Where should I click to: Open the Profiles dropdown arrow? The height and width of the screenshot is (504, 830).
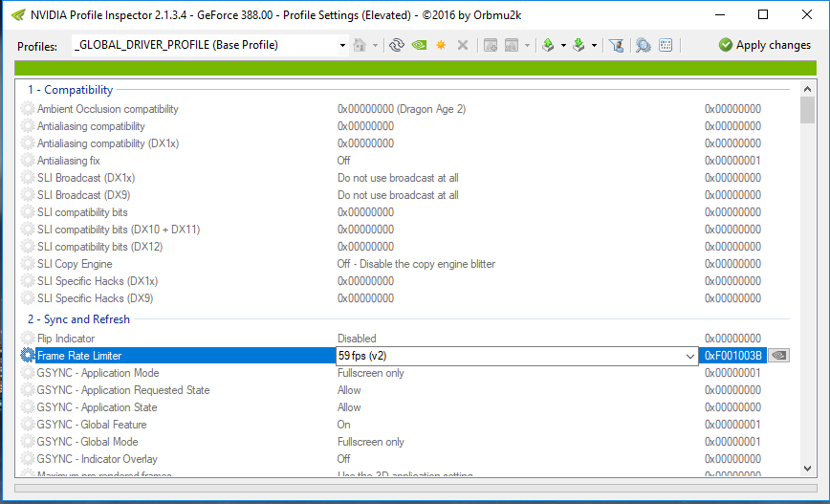(x=342, y=46)
